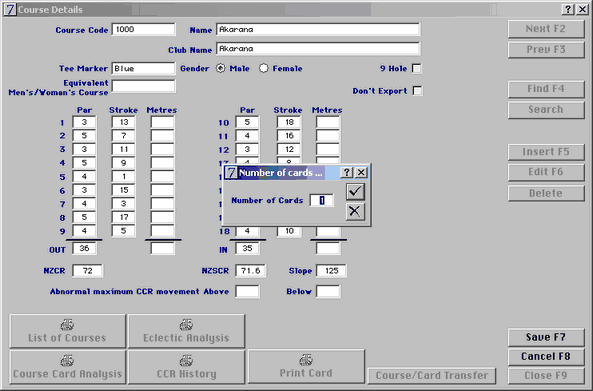This screenshot has width=593, height=391.
Task: Click the NZCR field showing 72
Action: (87, 271)
